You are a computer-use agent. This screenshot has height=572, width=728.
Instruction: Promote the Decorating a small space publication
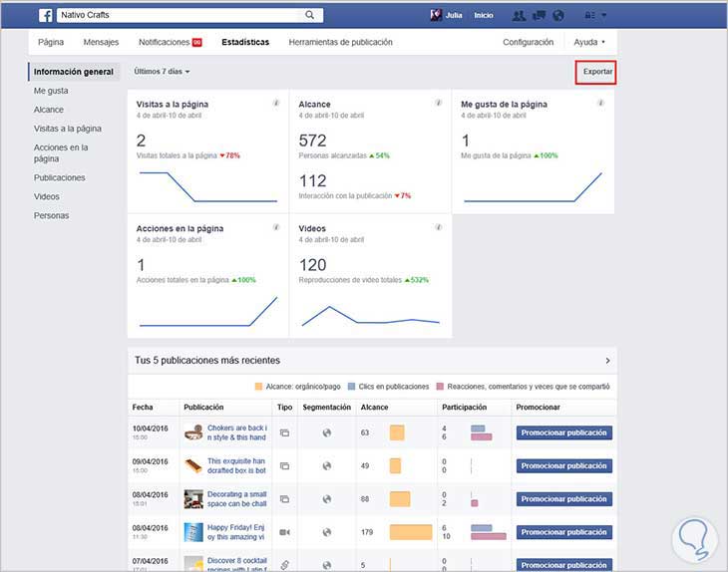pos(564,499)
